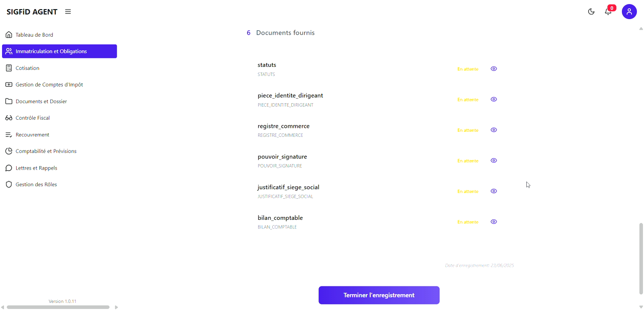The height and width of the screenshot is (310, 644).
Task: Show the registre_commerce document preview
Action: [494, 130]
